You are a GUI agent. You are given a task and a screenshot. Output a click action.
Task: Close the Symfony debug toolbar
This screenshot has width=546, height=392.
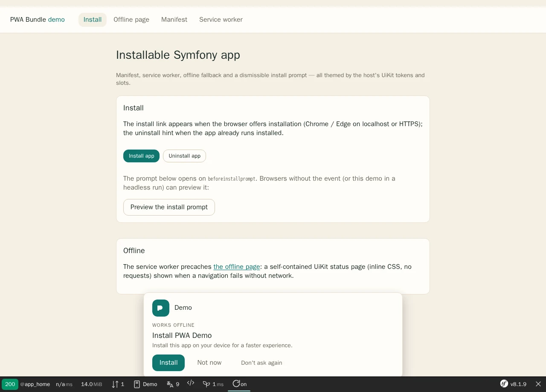coord(538,384)
